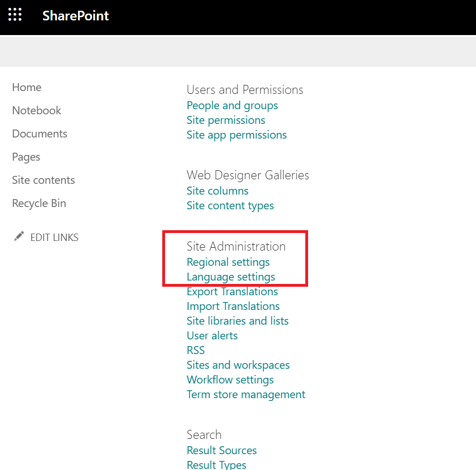Open Result Sources link

(x=222, y=451)
